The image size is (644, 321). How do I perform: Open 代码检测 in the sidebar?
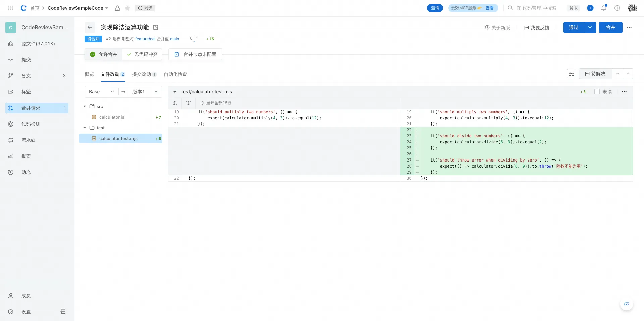click(37, 124)
